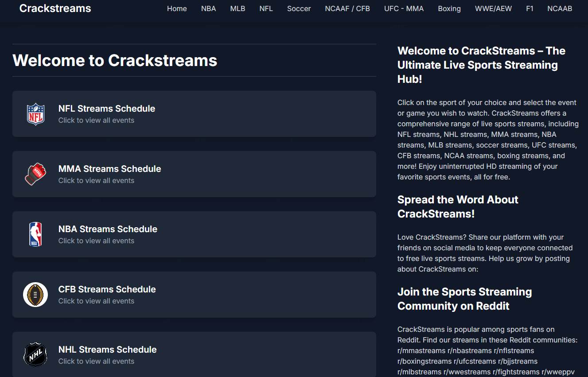The height and width of the screenshot is (377, 588).
Task: Go to Home in the navigation bar
Action: point(177,8)
